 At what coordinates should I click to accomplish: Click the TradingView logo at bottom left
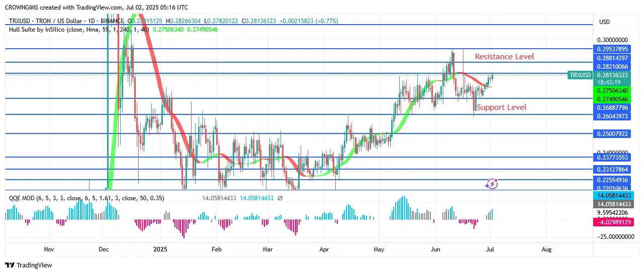(29, 265)
